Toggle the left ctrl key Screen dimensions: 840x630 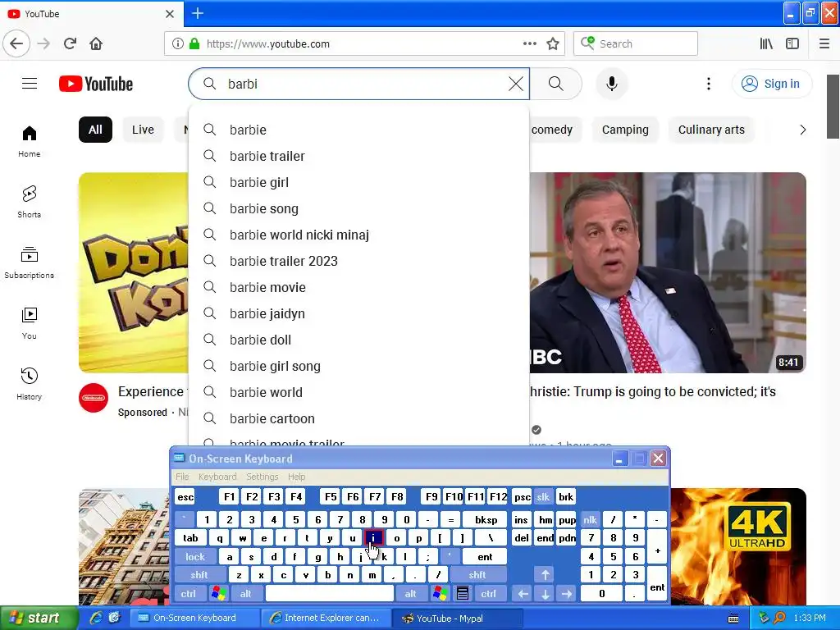pyautogui.click(x=188, y=594)
